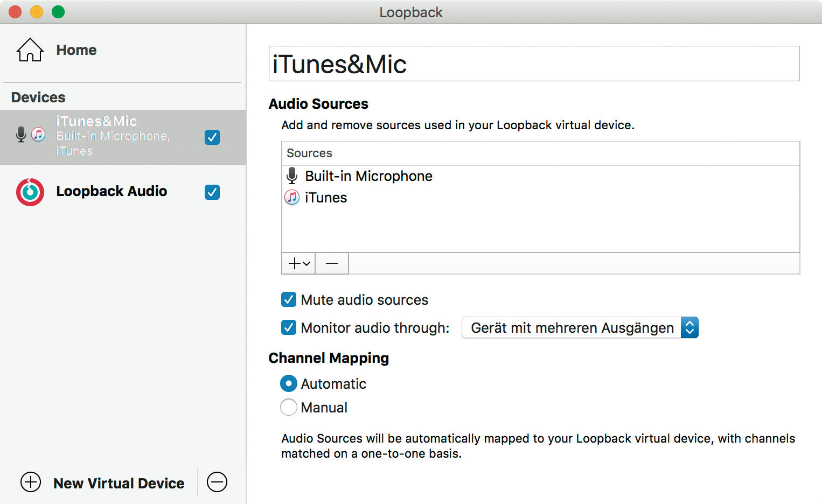Viewport: 822px width, 504px height.
Task: Click the Home house icon
Action: pos(30,50)
